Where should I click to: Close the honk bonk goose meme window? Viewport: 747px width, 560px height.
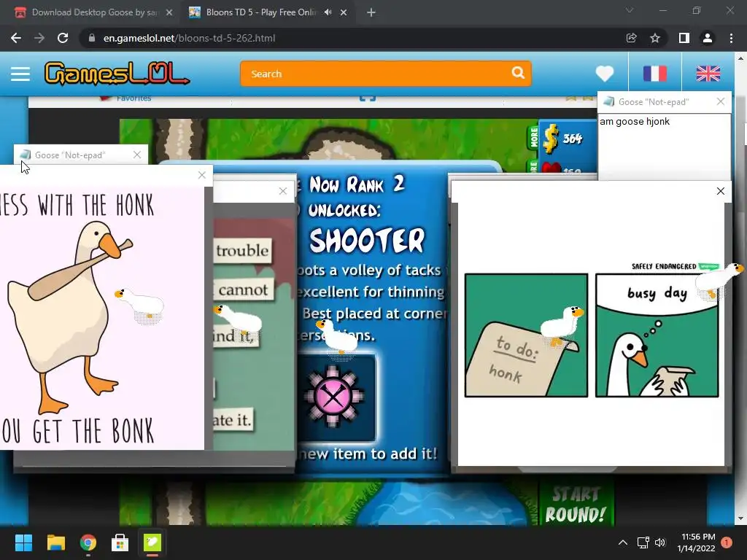[x=202, y=175]
